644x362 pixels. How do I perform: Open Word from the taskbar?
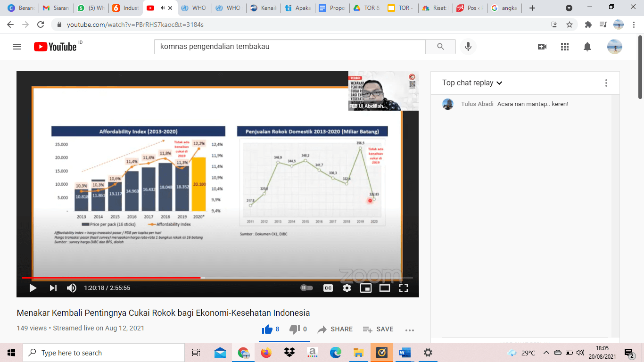(405, 353)
